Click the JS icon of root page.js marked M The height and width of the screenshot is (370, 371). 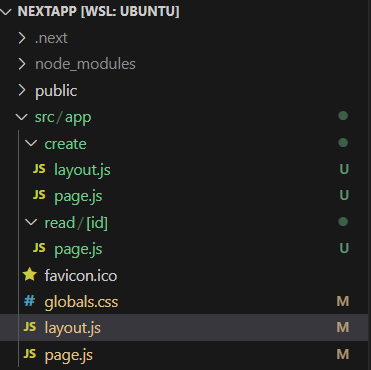(x=30, y=354)
